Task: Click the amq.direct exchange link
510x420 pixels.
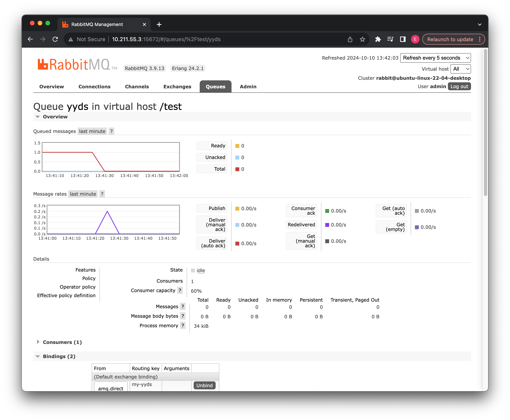Action: [x=111, y=388]
